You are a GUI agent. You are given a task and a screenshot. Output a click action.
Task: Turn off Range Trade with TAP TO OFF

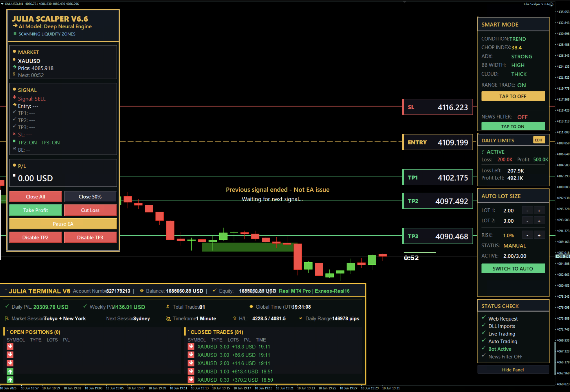pos(513,96)
